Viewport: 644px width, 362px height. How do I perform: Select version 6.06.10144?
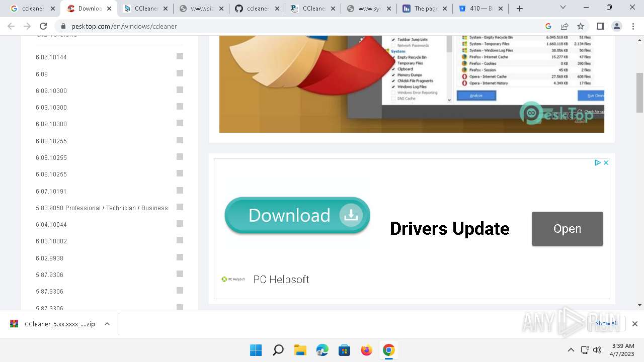click(x=51, y=57)
